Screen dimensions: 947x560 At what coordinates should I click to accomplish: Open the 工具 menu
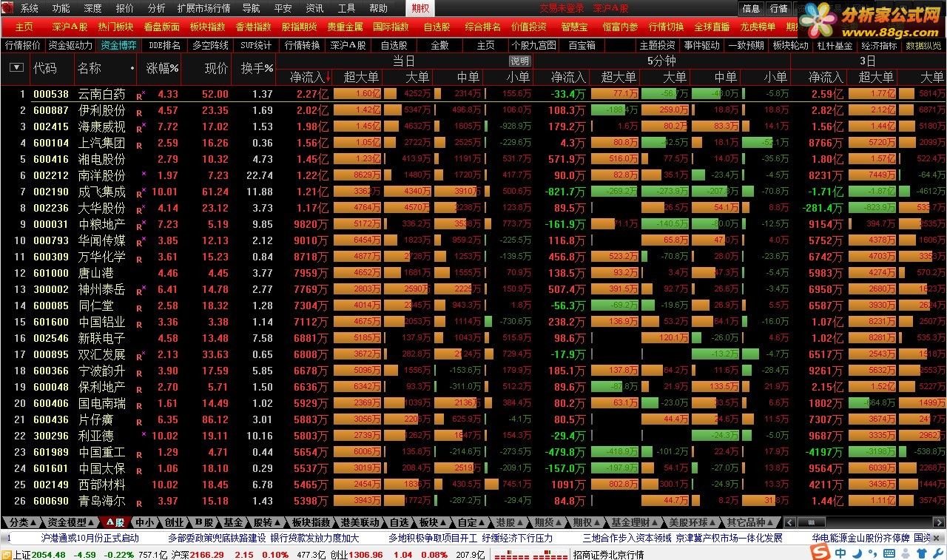coord(346,8)
